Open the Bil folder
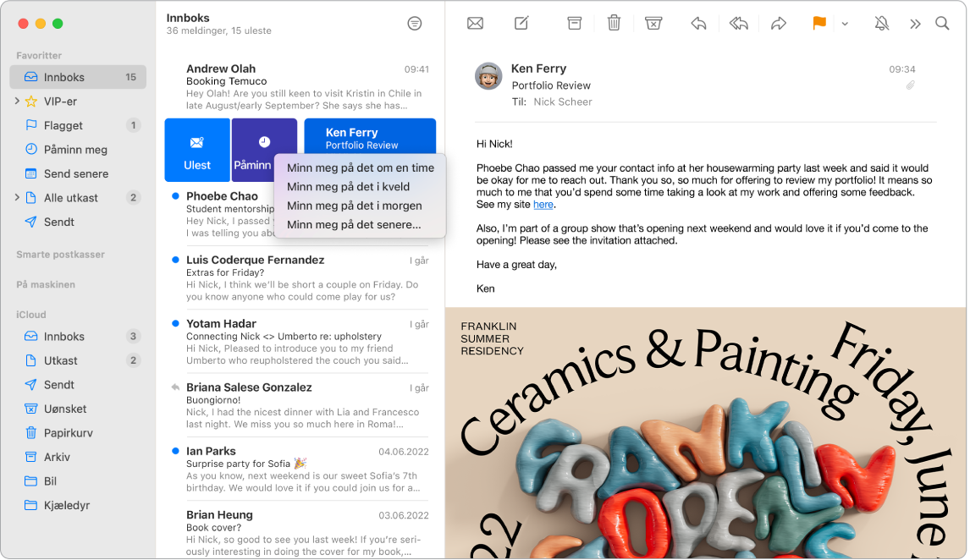Viewport: 970px width, 560px height. coord(78,480)
